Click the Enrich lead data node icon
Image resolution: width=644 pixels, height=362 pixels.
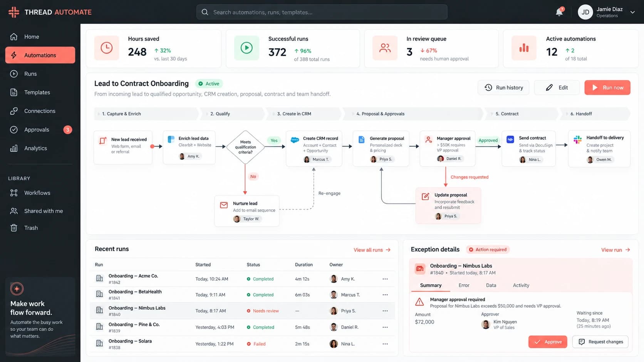pyautogui.click(x=171, y=139)
